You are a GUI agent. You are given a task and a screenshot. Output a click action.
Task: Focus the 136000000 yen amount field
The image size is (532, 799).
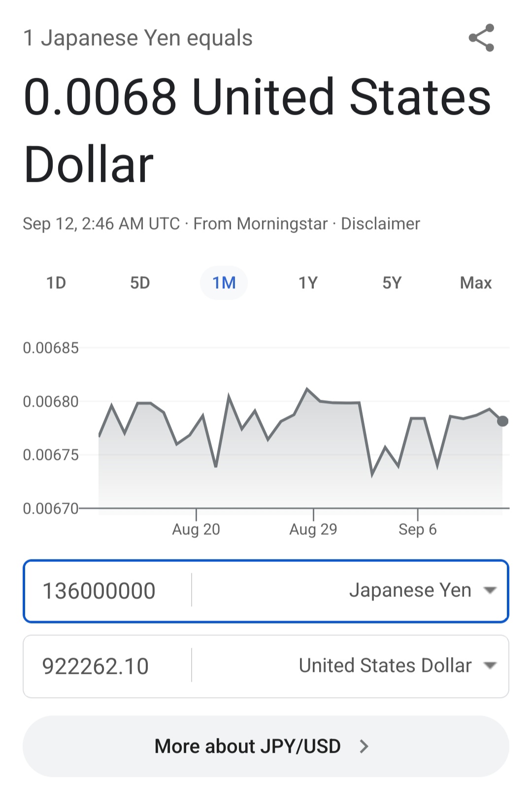coord(107,591)
